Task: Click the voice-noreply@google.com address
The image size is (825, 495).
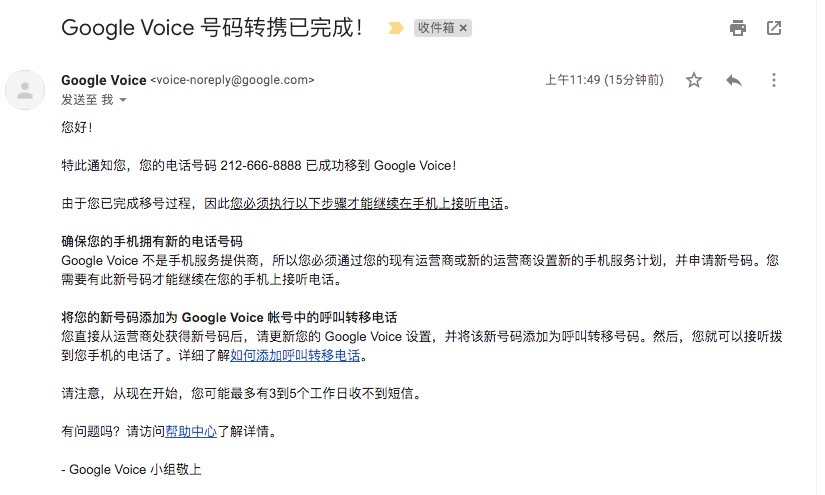Action: [x=232, y=80]
